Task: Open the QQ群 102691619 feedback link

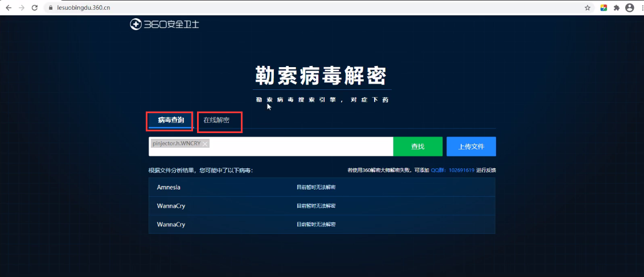Action: tap(452, 170)
